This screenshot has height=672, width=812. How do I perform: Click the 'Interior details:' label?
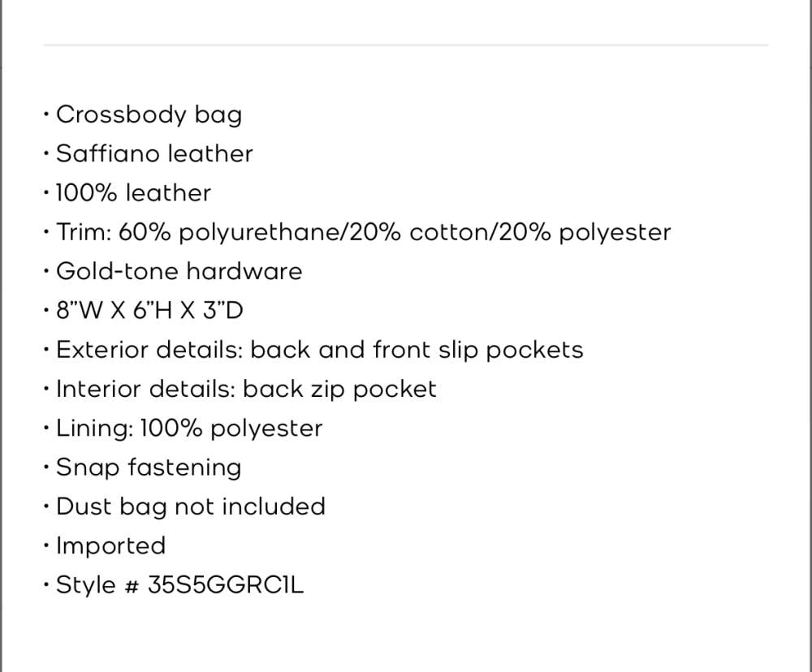click(x=146, y=389)
